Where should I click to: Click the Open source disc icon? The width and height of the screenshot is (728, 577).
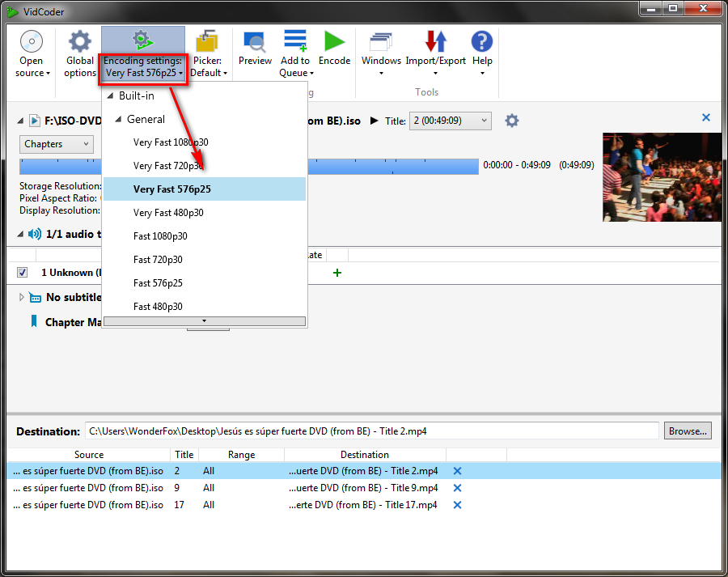[32, 42]
